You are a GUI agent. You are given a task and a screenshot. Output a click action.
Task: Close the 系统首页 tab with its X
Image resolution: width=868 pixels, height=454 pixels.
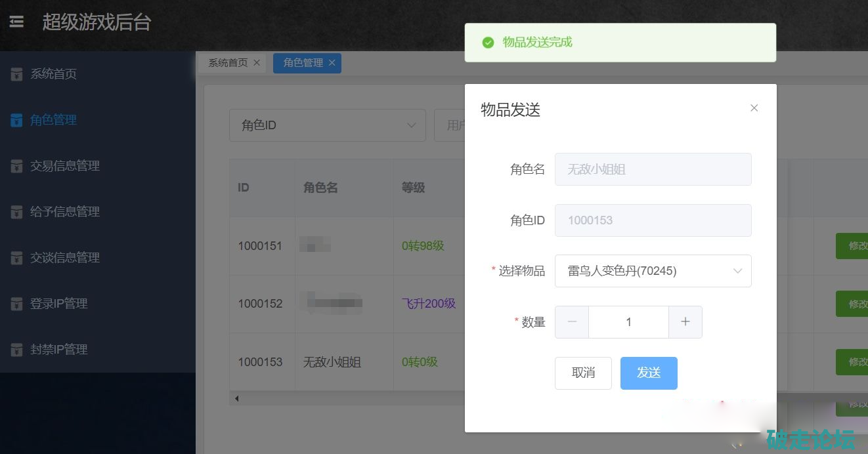coord(257,63)
